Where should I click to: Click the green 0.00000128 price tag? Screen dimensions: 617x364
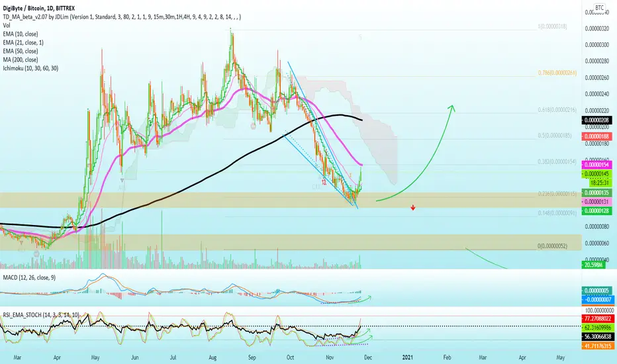click(596, 211)
